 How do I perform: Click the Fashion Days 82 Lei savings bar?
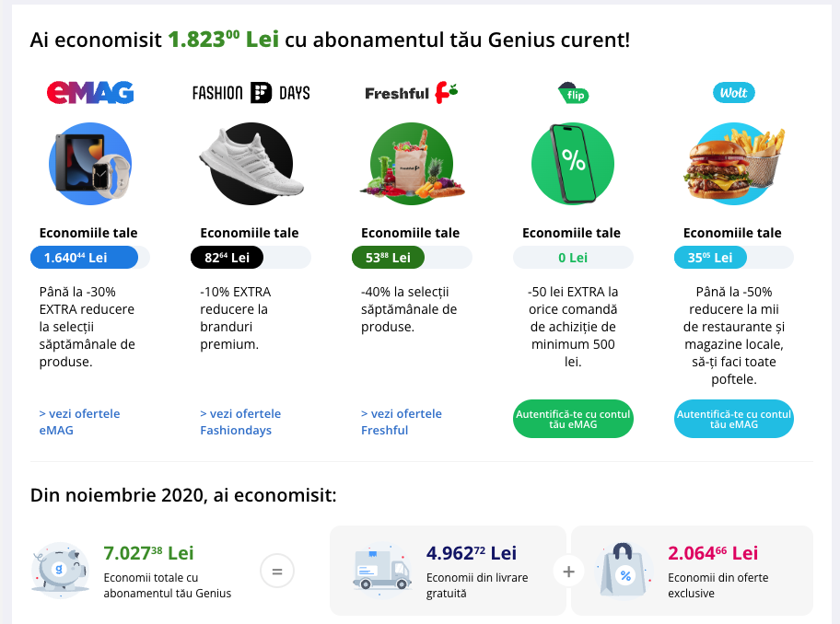pos(227,258)
